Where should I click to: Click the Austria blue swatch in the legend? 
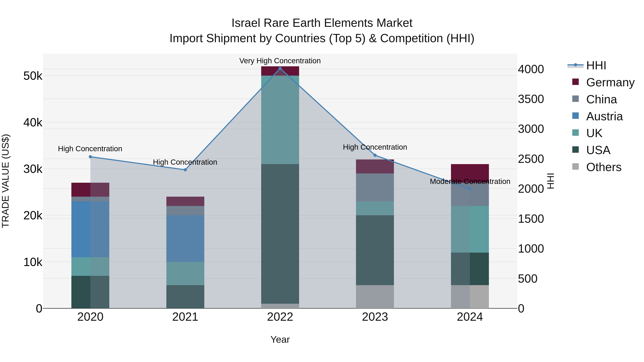pyautogui.click(x=575, y=116)
